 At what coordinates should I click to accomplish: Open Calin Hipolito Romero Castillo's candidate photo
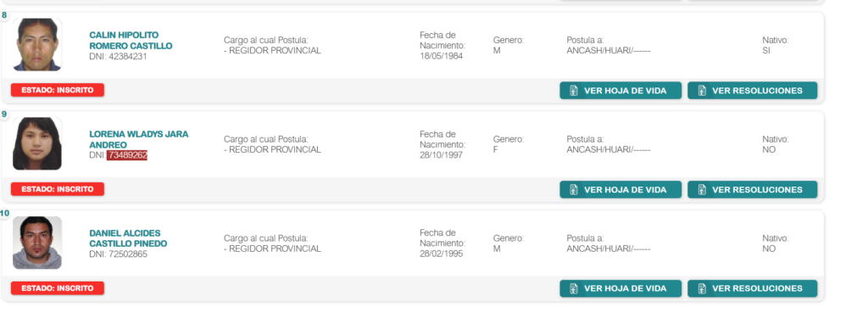click(37, 45)
